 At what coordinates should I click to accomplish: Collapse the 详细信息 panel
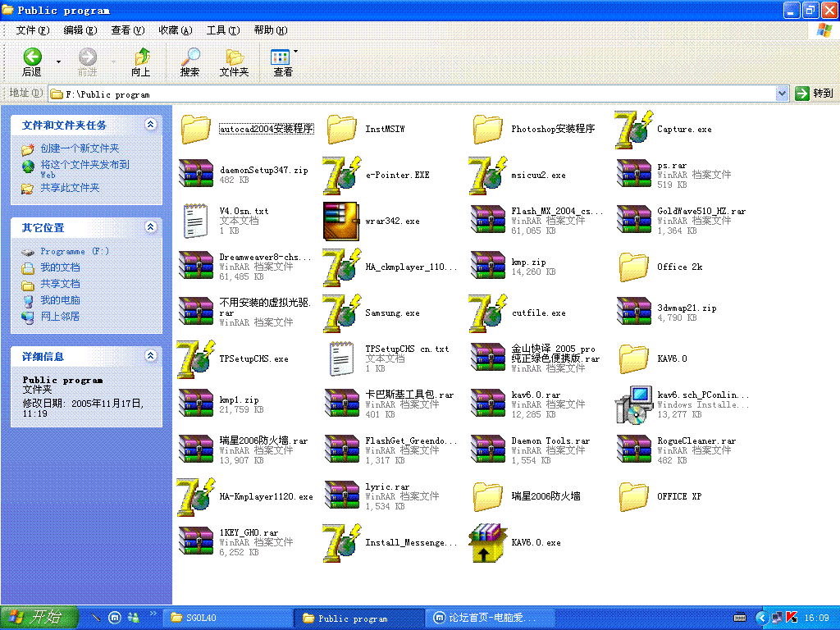click(x=151, y=356)
